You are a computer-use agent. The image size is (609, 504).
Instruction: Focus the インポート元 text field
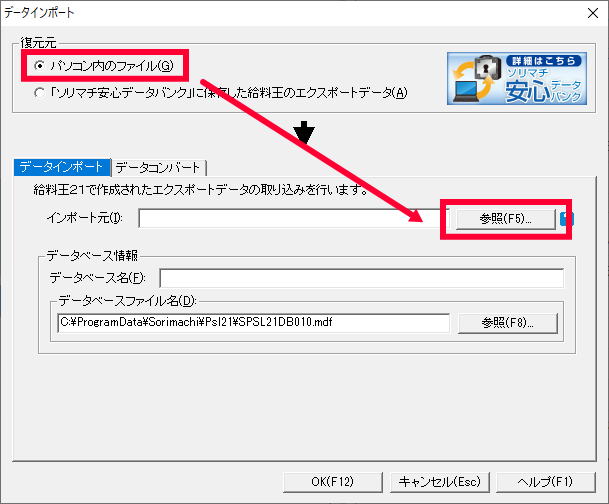coord(290,218)
